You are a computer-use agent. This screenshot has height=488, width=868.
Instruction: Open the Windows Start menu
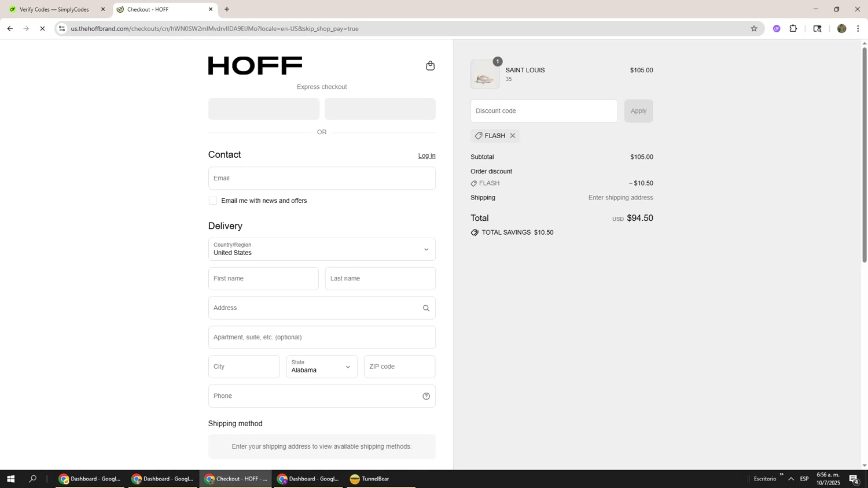10,479
